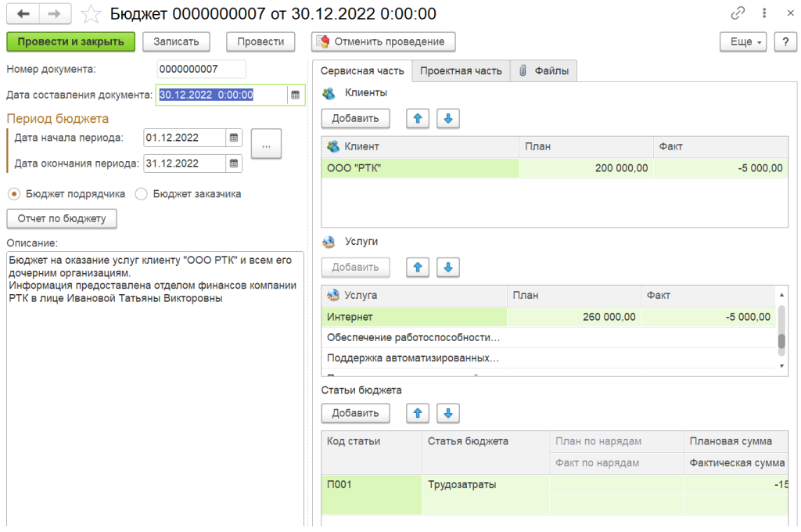Screen dimensions: 801x532
Task: Click Отменить проведение button
Action: coord(383,41)
